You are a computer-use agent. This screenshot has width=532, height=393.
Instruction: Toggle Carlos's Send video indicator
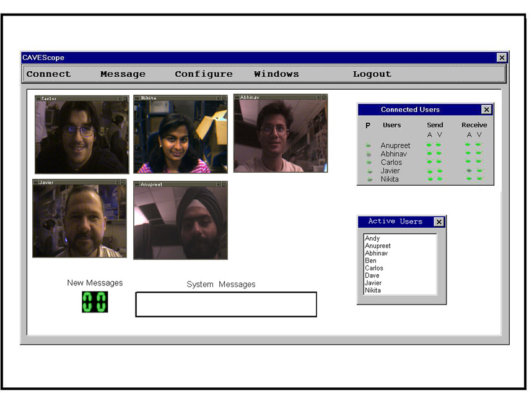438,162
